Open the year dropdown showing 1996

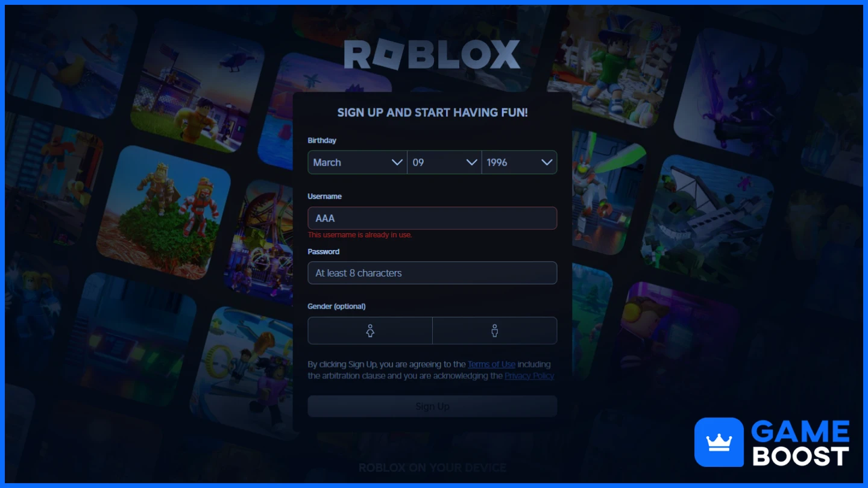pyautogui.click(x=520, y=163)
